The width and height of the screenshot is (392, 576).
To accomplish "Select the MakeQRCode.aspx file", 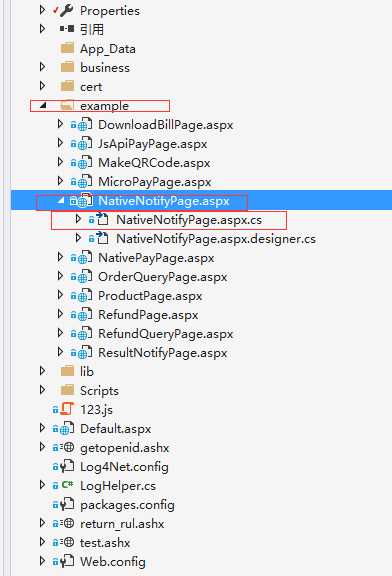I will tap(154, 163).
